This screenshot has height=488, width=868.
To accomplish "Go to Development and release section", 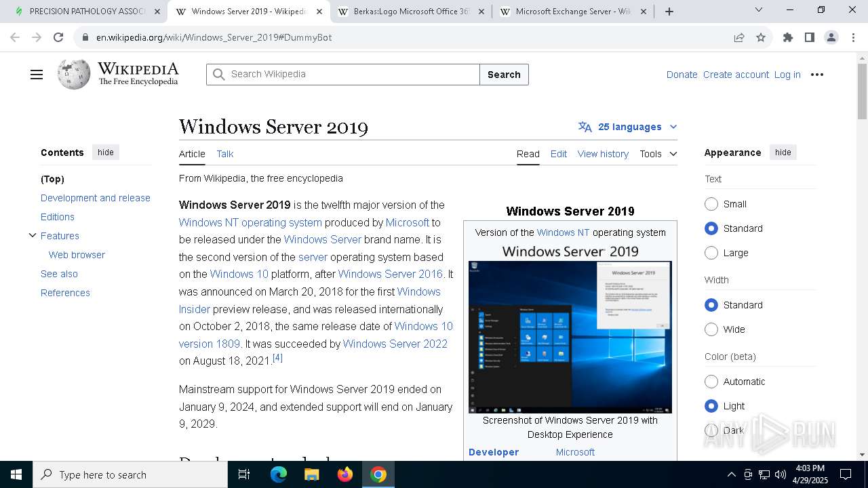I will pos(96,198).
